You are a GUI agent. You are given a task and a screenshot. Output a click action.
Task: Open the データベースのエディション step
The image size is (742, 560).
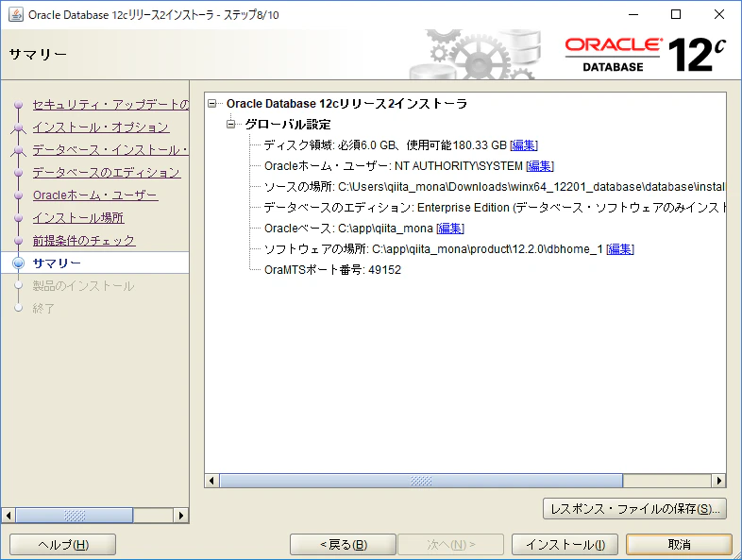pos(107,173)
